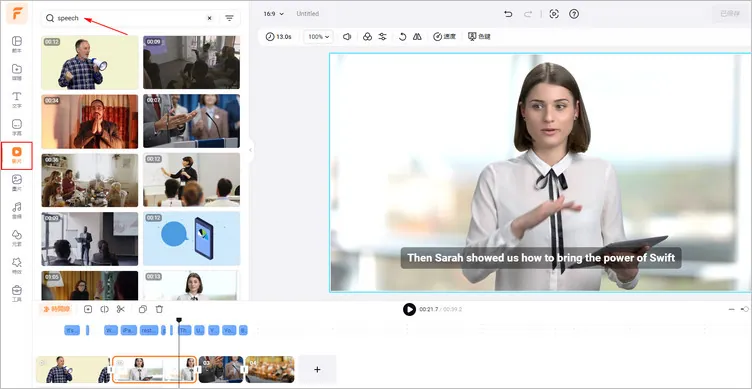Open the Audio music panel in sidebar
Screen dimensions: 752x389
click(17, 211)
